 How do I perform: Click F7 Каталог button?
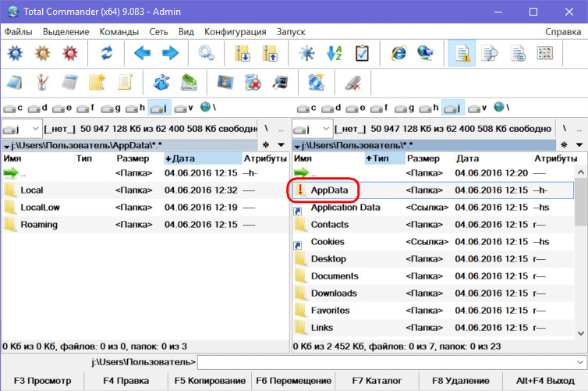coord(377,381)
